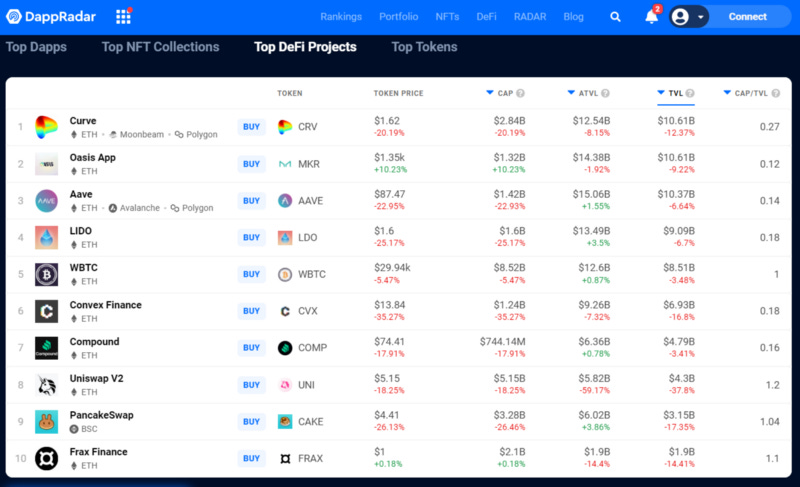
Task: Click the Aave project logo
Action: click(46, 201)
